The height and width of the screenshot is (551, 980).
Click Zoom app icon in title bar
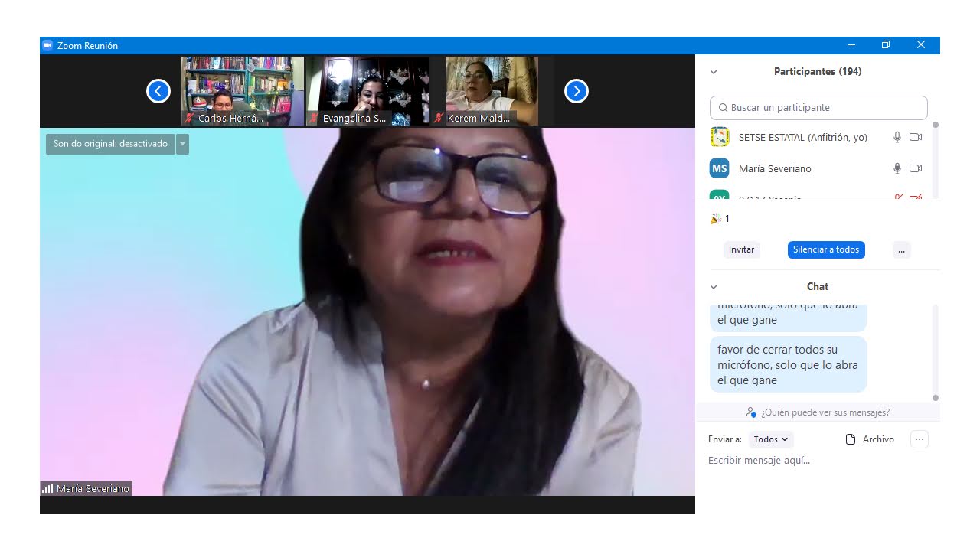tap(47, 45)
